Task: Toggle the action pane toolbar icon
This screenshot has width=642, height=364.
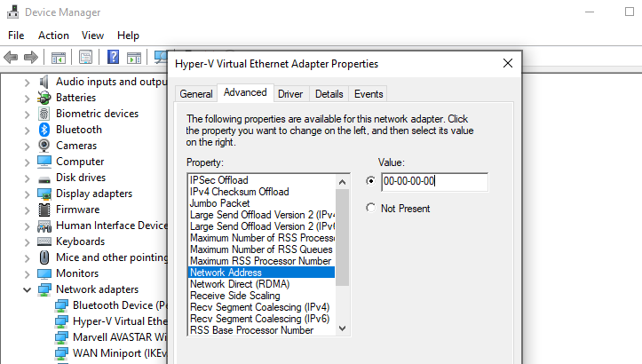Action: pyautogui.click(x=134, y=58)
